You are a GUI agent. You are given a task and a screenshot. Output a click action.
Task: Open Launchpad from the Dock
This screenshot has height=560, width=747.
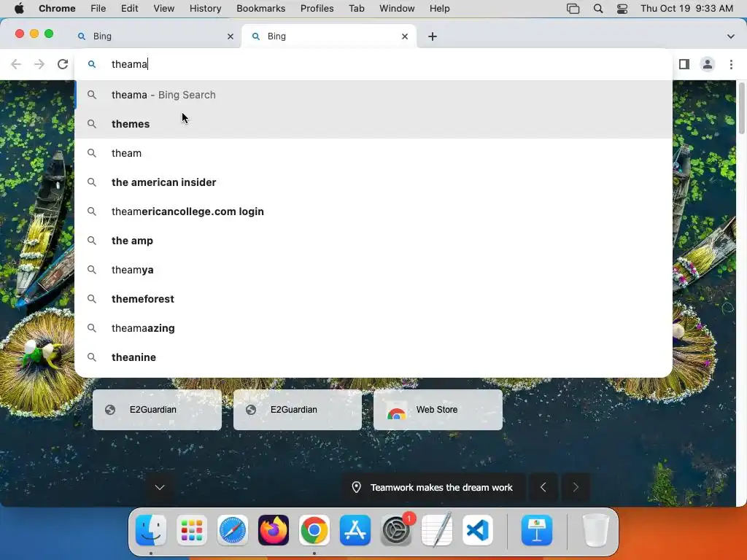(192, 530)
